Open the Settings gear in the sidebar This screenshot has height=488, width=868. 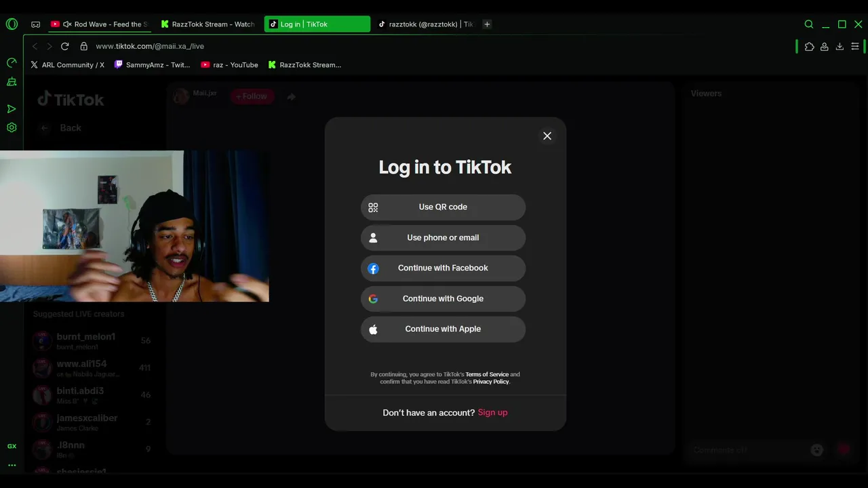[x=12, y=127]
